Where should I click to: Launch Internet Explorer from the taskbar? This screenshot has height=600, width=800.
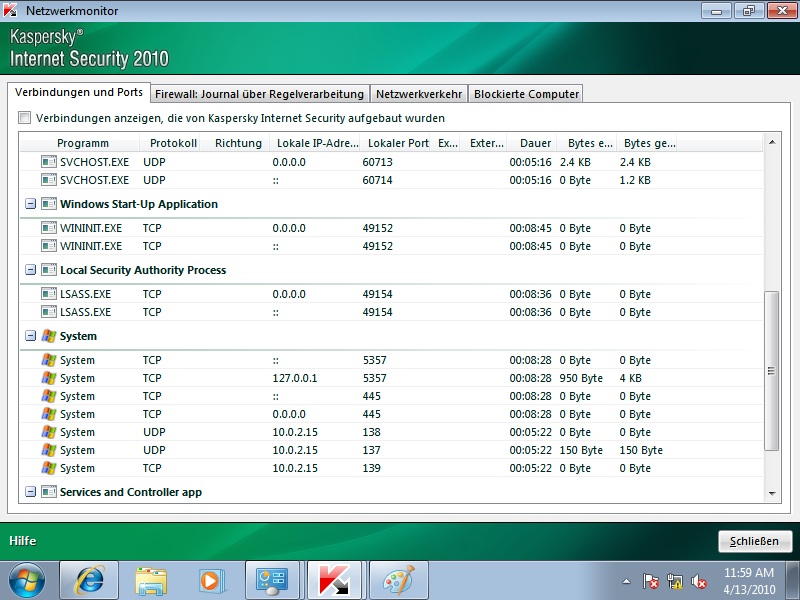point(89,581)
